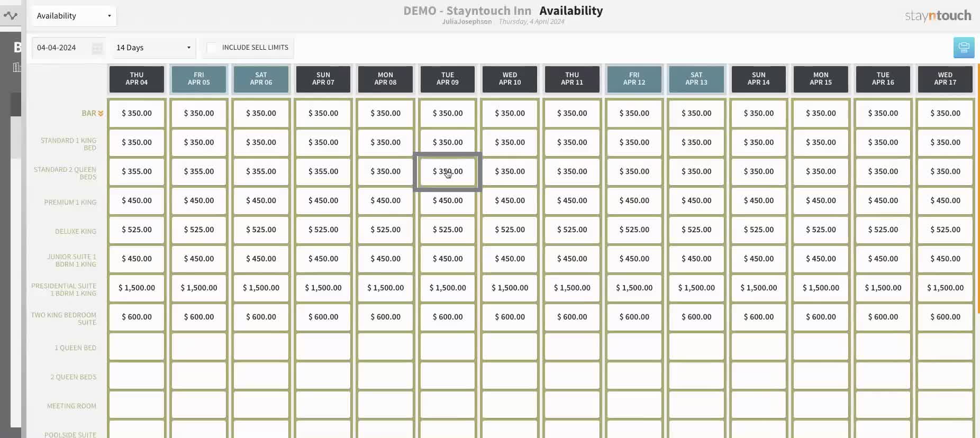This screenshot has height=438, width=980.
Task: Click the 2 Queen Beds row label
Action: (x=74, y=377)
